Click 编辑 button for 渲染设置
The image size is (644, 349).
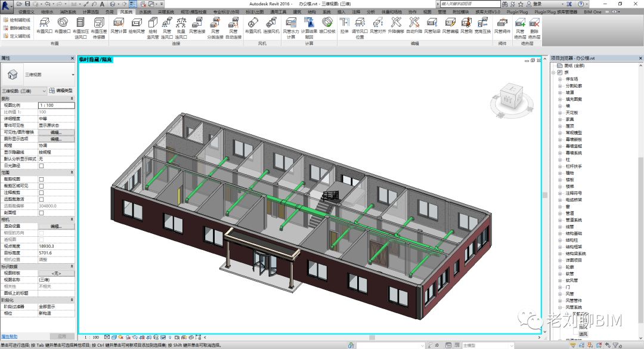click(x=56, y=227)
